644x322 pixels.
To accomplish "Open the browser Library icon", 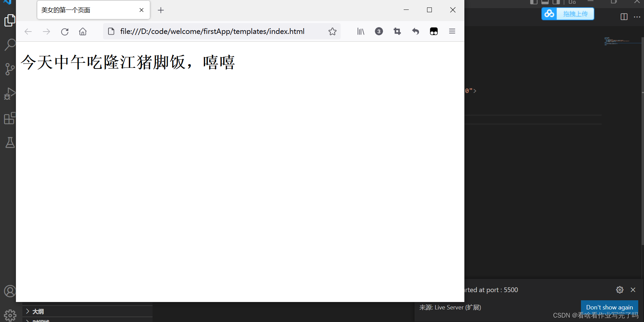I will 361,32.
